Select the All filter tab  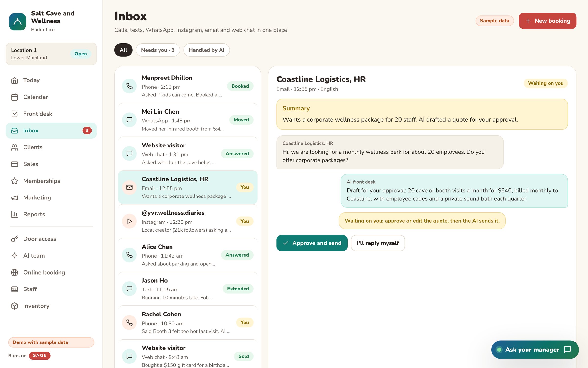pos(123,50)
